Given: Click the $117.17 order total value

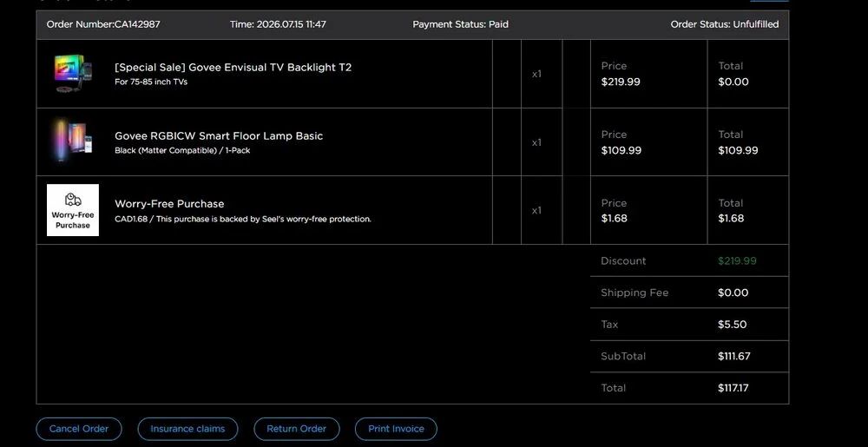Looking at the screenshot, I should 733,388.
